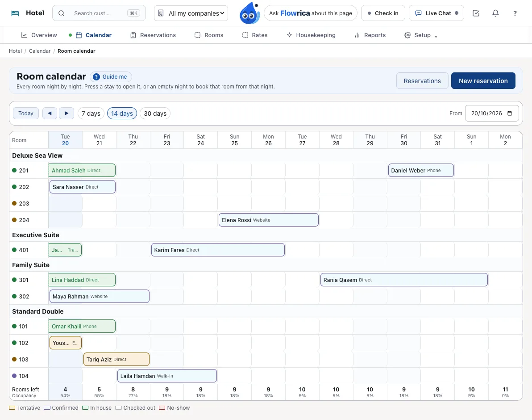The width and height of the screenshot is (532, 420).
Task: Open the Flowrica water-drop mascot
Action: pyautogui.click(x=249, y=13)
